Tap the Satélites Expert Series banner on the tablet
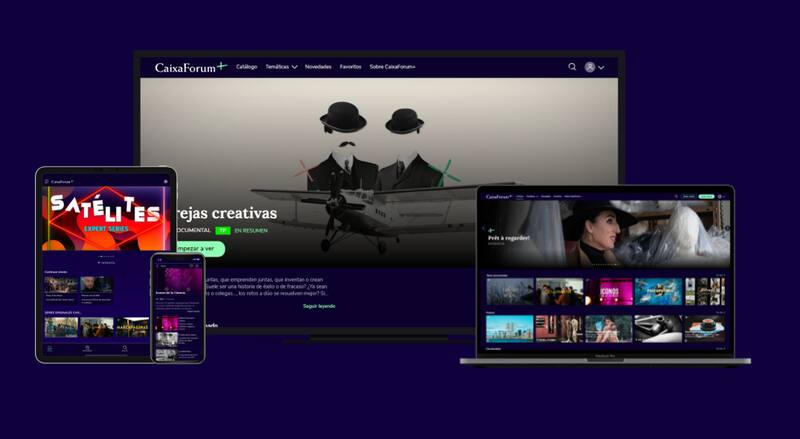 point(105,215)
